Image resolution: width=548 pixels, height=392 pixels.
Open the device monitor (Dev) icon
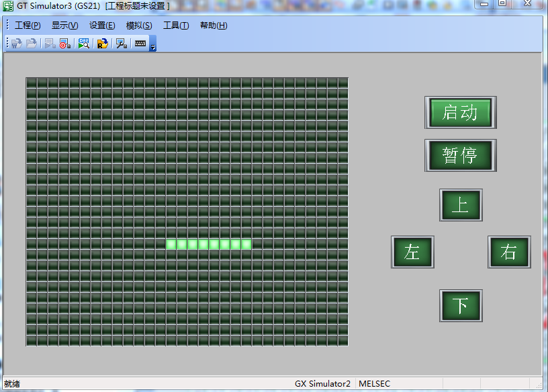pos(84,44)
